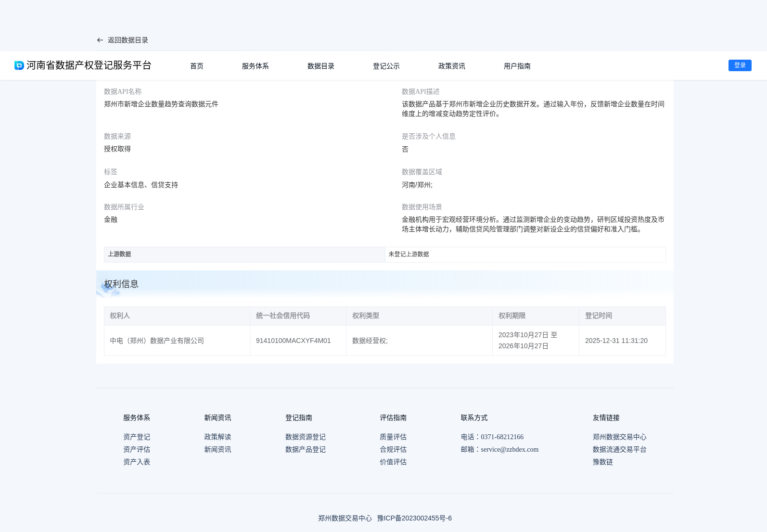The width and height of the screenshot is (767, 532).
Task: Click the phone number 0371-68212166
Action: [502, 437]
